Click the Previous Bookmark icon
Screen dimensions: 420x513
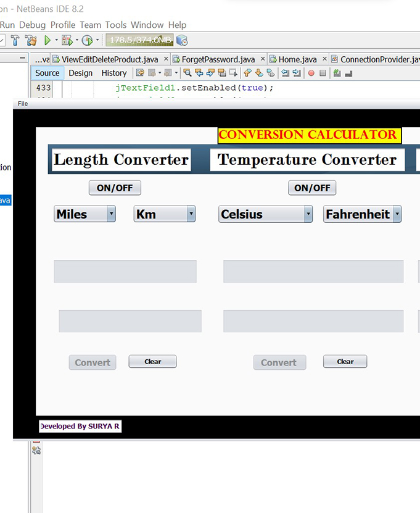click(248, 73)
